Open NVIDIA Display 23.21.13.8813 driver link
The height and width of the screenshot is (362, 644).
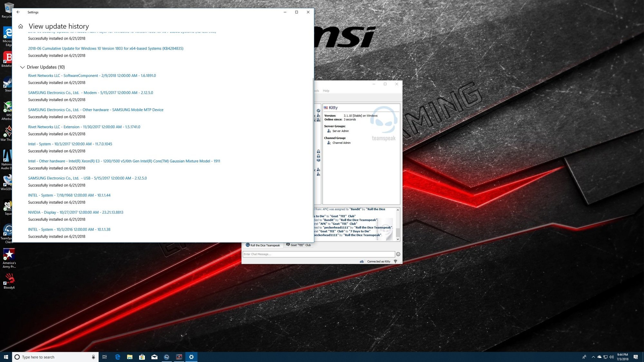point(76,212)
